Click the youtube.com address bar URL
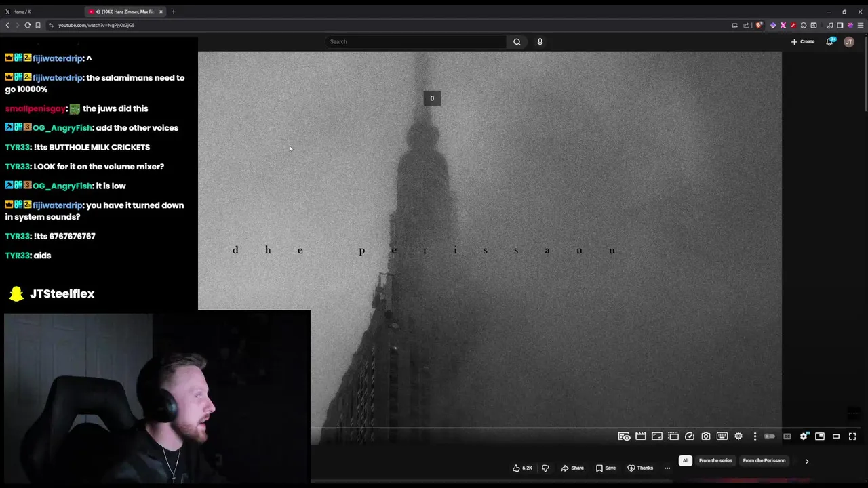Screen dimensions: 868x488 click(96, 25)
